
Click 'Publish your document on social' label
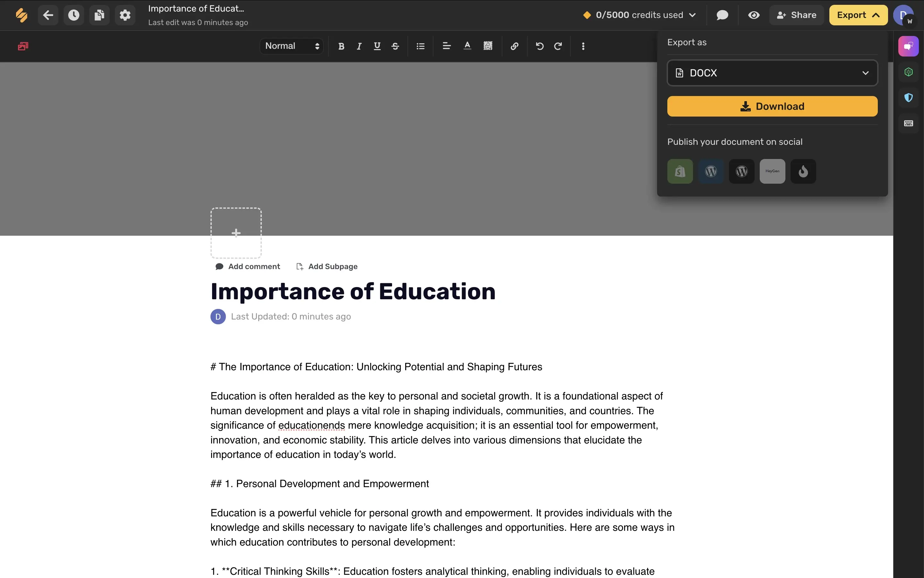click(735, 142)
